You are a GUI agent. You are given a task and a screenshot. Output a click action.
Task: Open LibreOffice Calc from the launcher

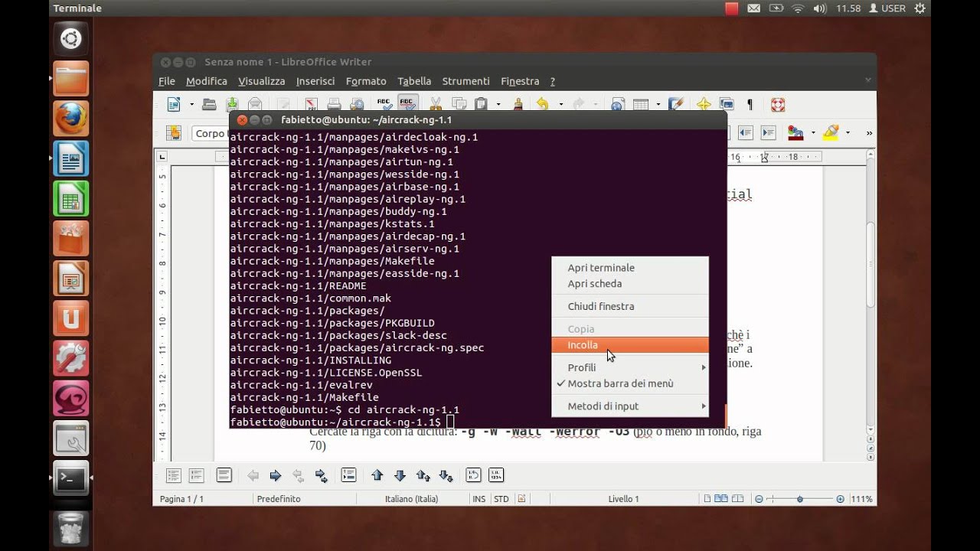[70, 199]
